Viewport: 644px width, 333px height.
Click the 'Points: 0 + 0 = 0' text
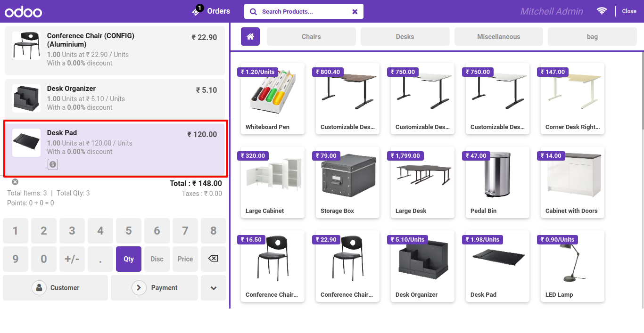point(31,203)
